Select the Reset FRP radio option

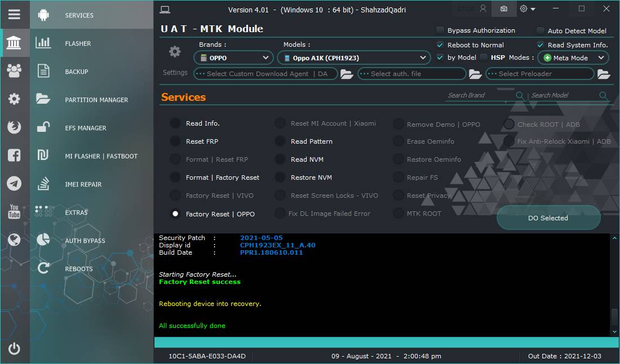pos(175,141)
